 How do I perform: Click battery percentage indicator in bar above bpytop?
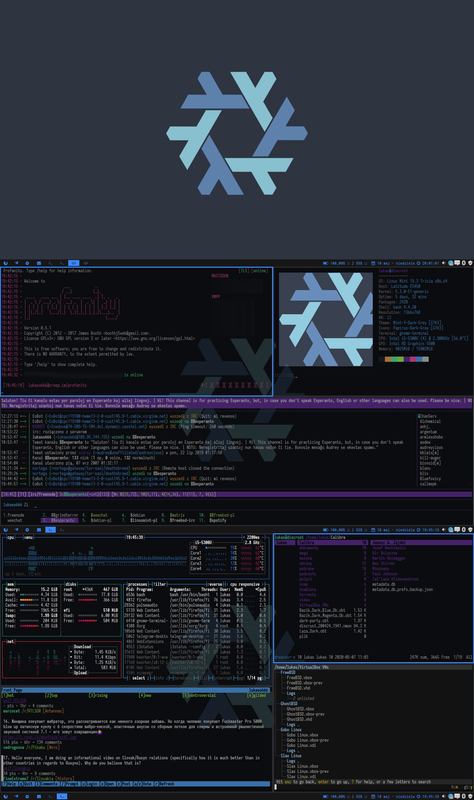[334, 530]
